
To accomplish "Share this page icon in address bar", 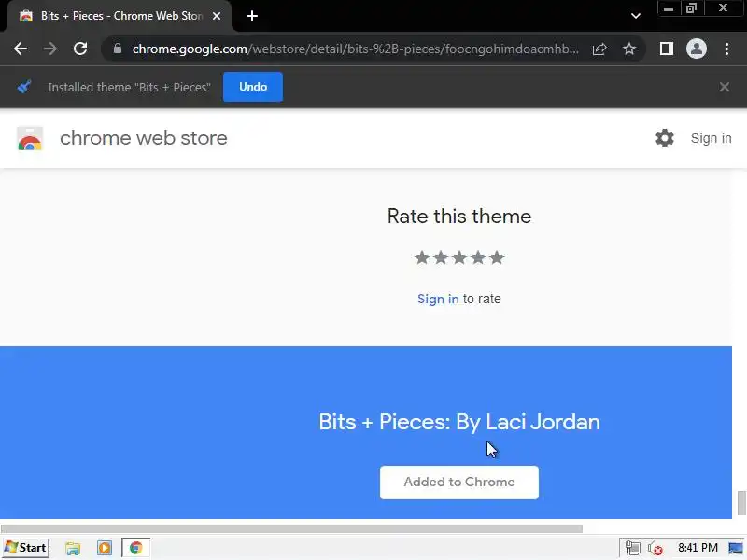I will (599, 49).
